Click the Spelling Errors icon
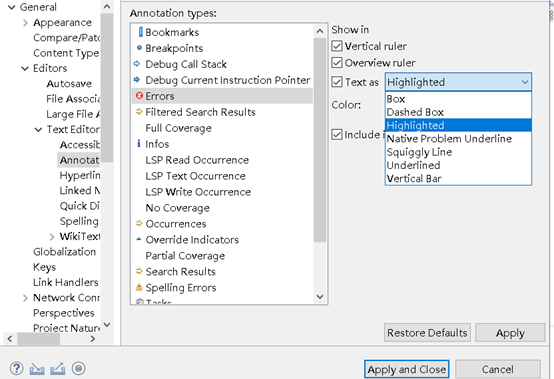554x379 pixels. (139, 287)
